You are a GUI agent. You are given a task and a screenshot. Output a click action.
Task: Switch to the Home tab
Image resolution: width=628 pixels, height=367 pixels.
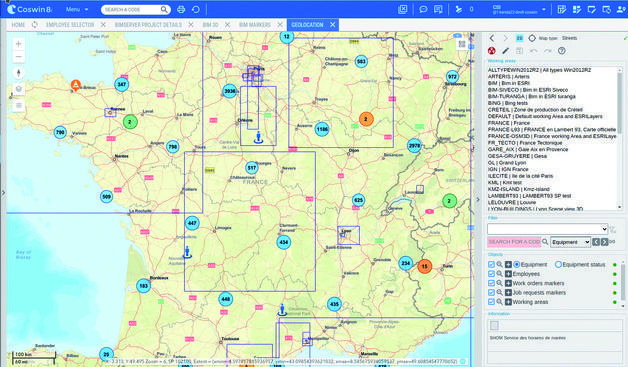click(x=18, y=25)
